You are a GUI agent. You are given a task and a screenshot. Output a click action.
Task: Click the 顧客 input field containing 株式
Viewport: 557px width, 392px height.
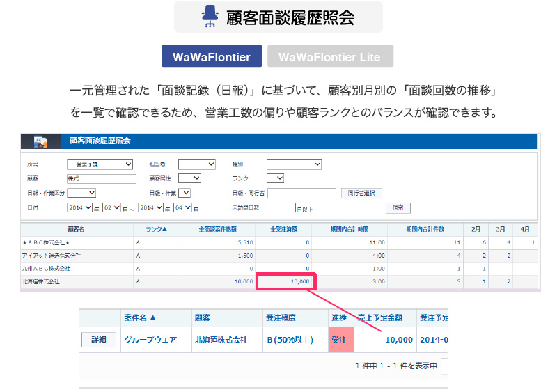tap(100, 178)
